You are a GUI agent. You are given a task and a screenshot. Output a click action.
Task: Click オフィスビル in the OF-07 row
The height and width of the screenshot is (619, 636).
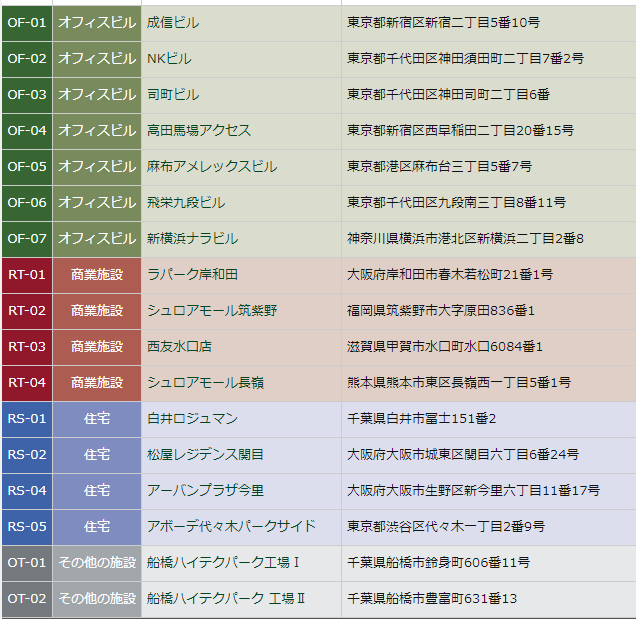pos(97,239)
